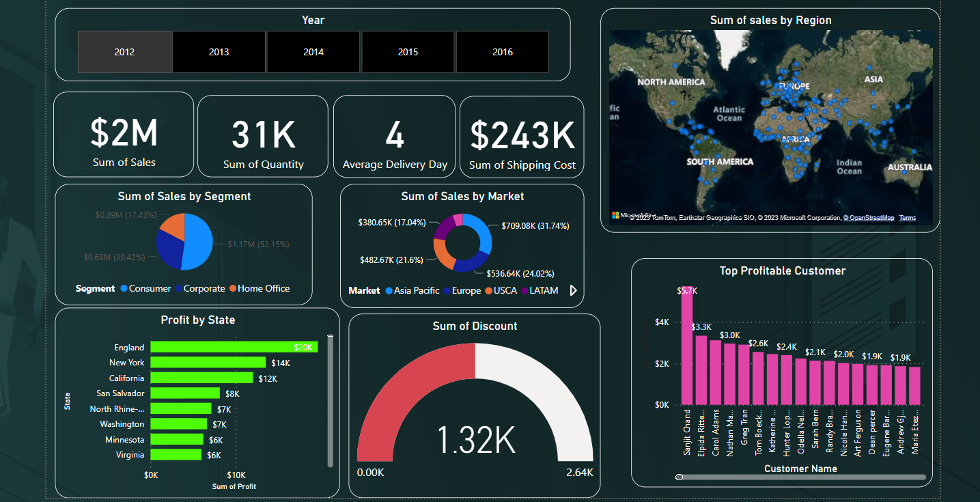Toggle the 2016 year filter on
The image size is (980, 502).
pos(502,52)
